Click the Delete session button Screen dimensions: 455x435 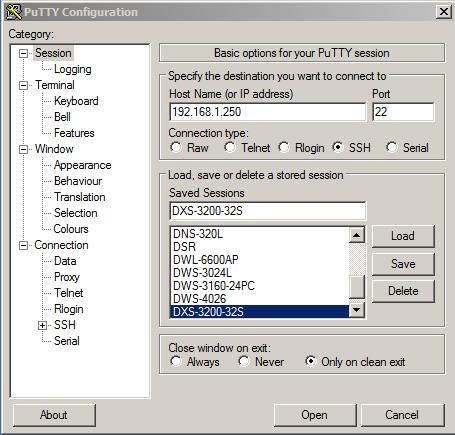(403, 291)
